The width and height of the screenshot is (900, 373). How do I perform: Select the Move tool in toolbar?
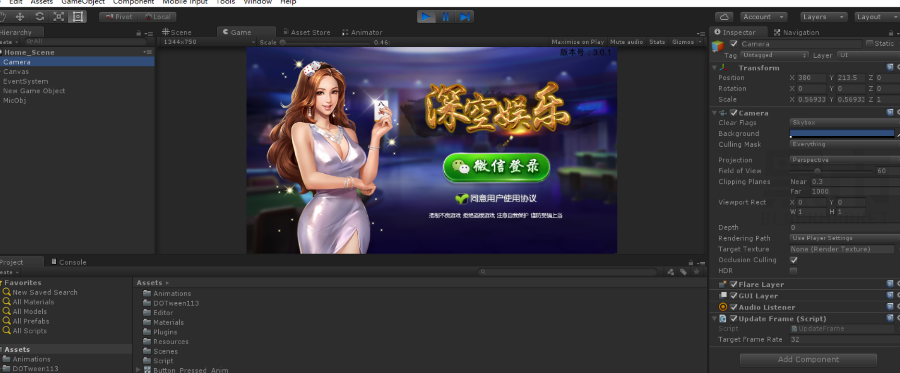(x=20, y=17)
